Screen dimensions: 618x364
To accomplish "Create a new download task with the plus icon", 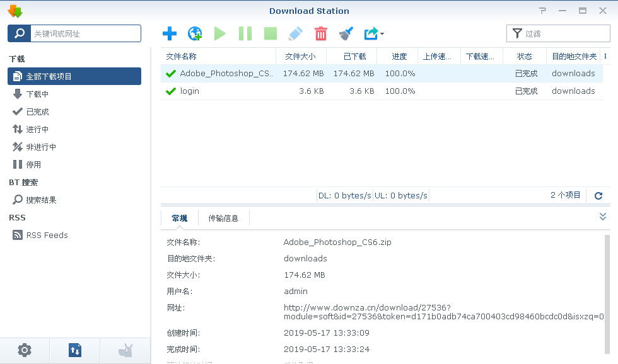I will tap(170, 33).
